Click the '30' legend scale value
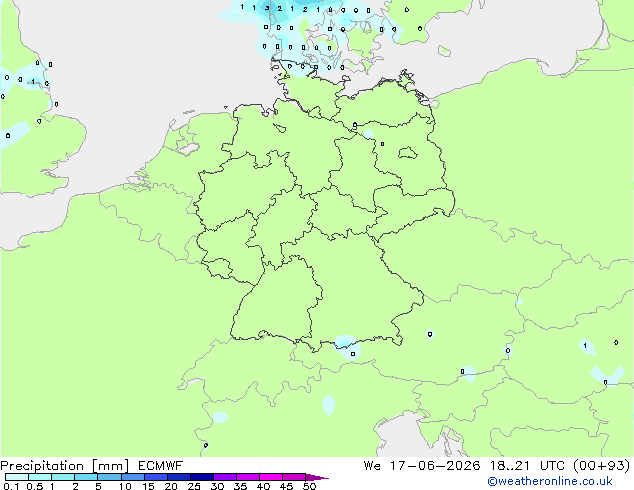Viewport: 634px width, 490px height. click(217, 486)
